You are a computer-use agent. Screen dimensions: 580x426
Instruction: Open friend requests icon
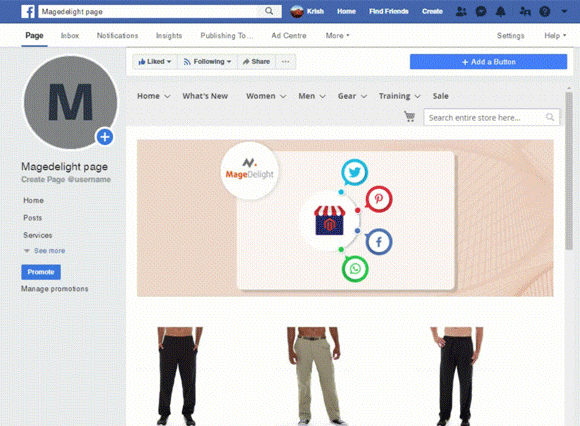pos(461,11)
